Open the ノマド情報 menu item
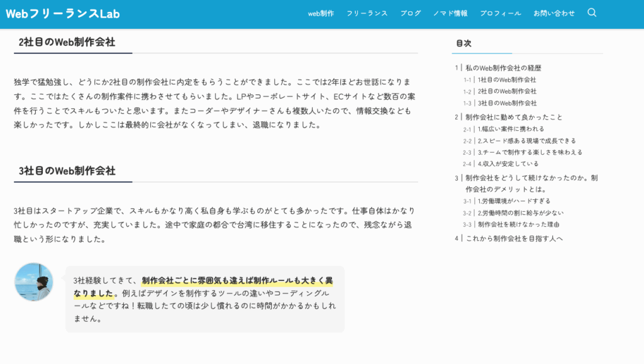The height and width of the screenshot is (364, 644). pyautogui.click(x=450, y=13)
